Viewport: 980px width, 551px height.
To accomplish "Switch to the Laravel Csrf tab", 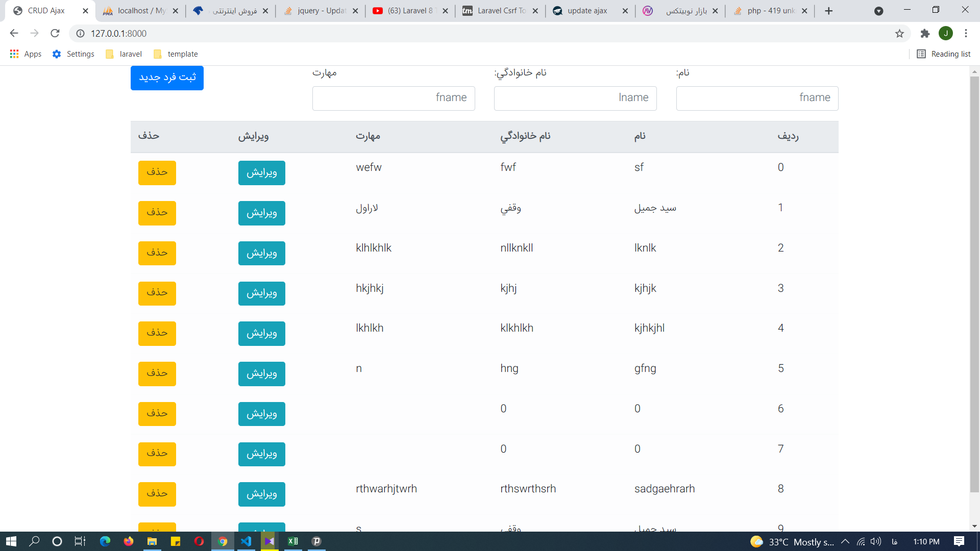I will click(500, 11).
